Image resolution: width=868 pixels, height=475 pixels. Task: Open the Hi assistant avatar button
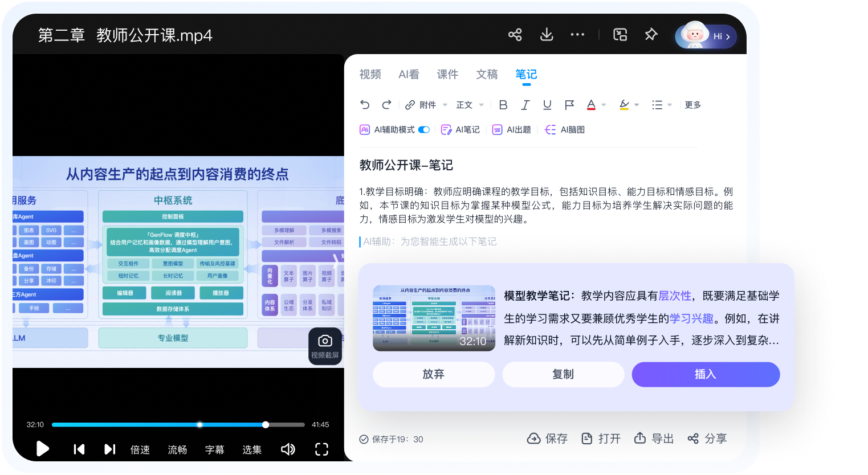706,36
